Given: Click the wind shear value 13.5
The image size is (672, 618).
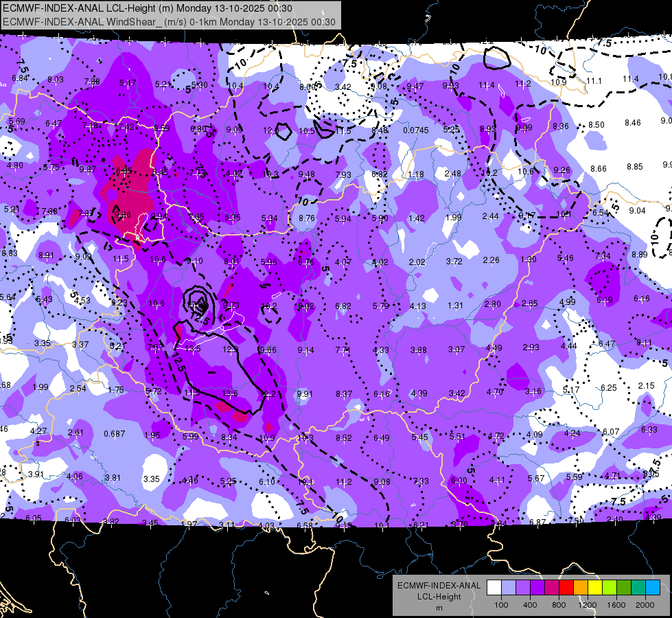Looking at the screenshot, I should tap(193, 349).
